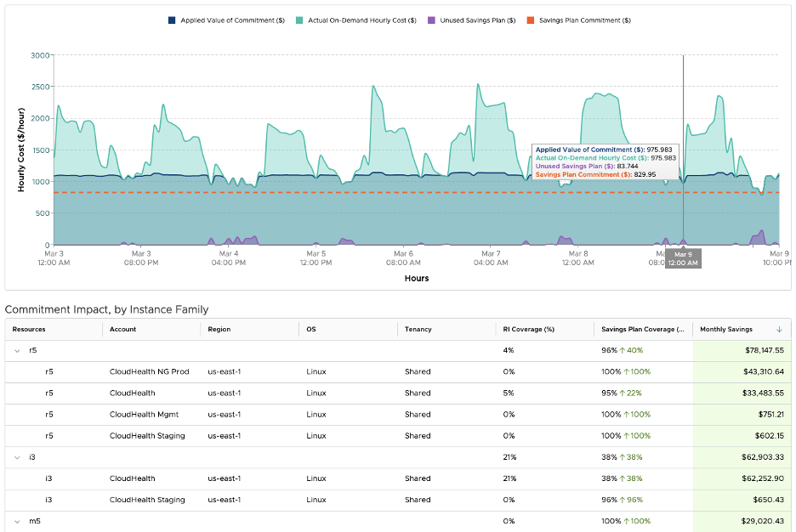
Task: Select the CloudHealth NG Prod r5 row
Action: (x=398, y=371)
